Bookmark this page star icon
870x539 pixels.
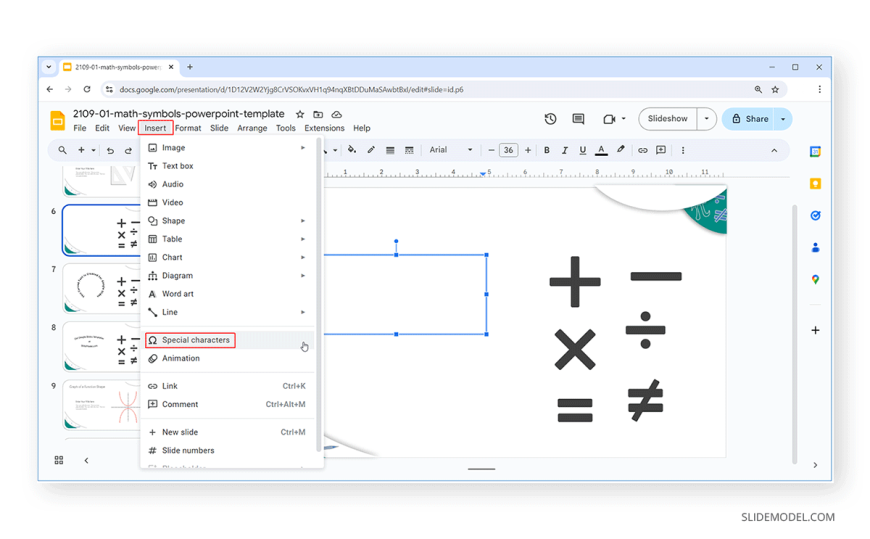coord(775,89)
